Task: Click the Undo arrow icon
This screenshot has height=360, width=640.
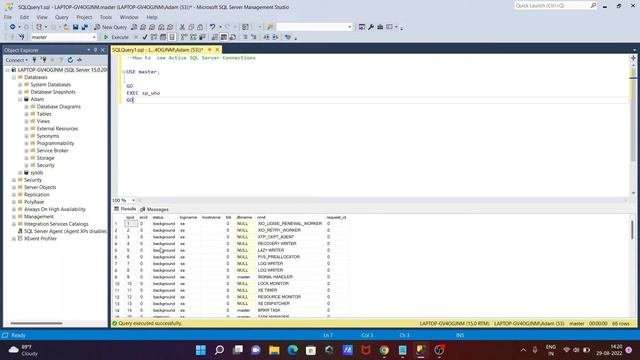Action: 212,27
